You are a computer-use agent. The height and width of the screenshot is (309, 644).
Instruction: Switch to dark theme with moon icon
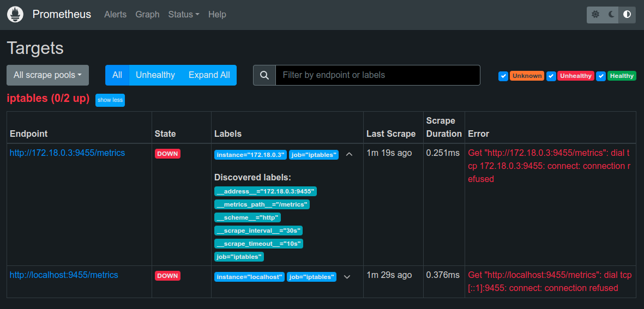coord(611,15)
